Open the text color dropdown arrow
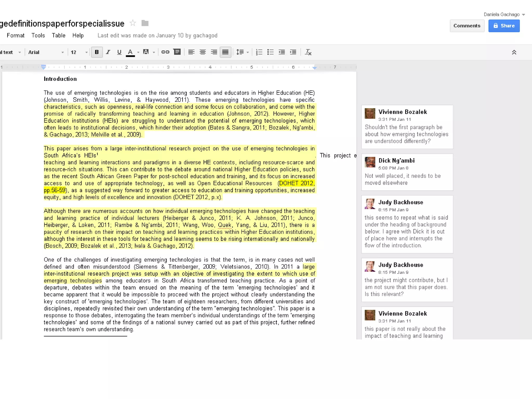The image size is (532, 399). click(138, 52)
